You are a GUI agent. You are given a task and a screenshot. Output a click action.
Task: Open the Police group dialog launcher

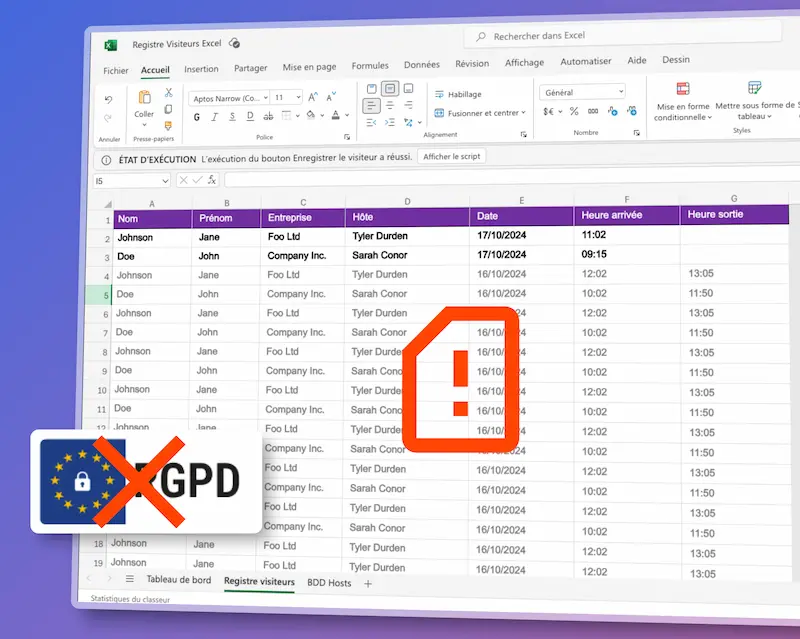347,137
